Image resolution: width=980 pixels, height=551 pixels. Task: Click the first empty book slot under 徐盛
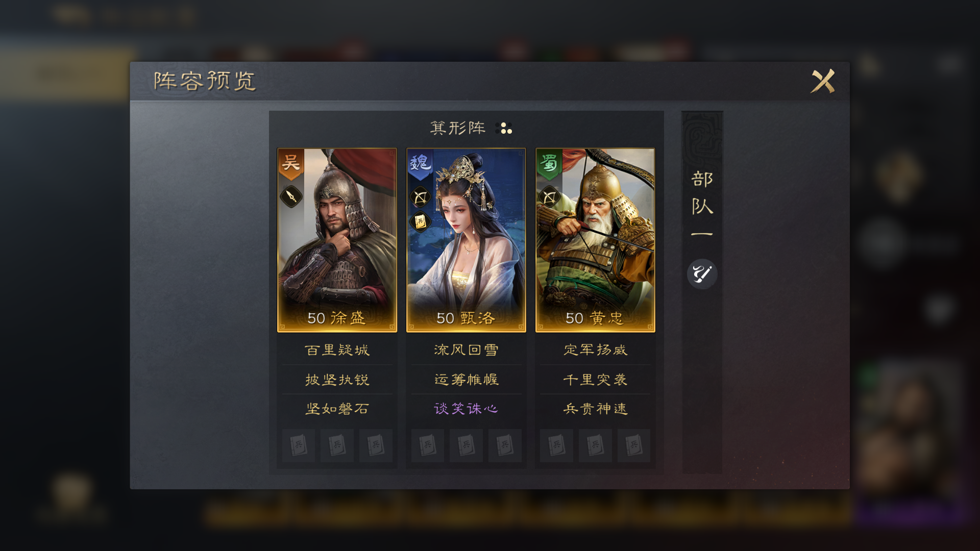(x=299, y=445)
